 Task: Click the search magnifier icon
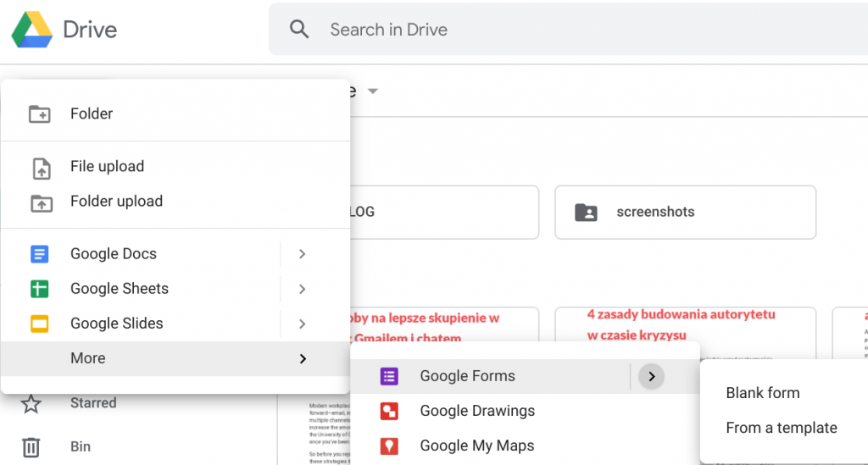click(x=299, y=30)
